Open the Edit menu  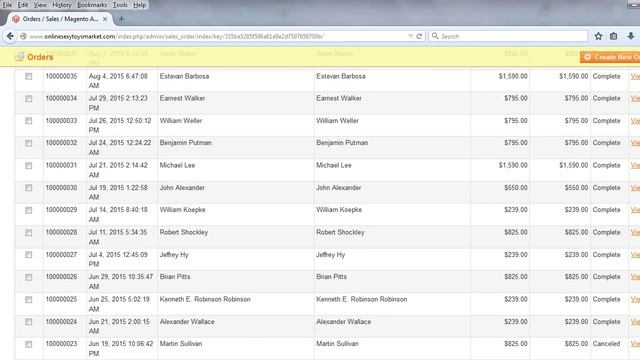pos(23,5)
